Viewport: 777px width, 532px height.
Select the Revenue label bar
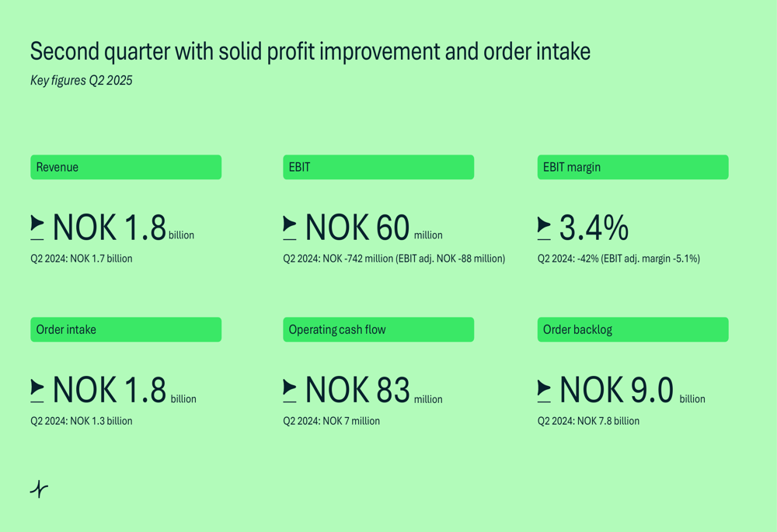tap(126, 167)
